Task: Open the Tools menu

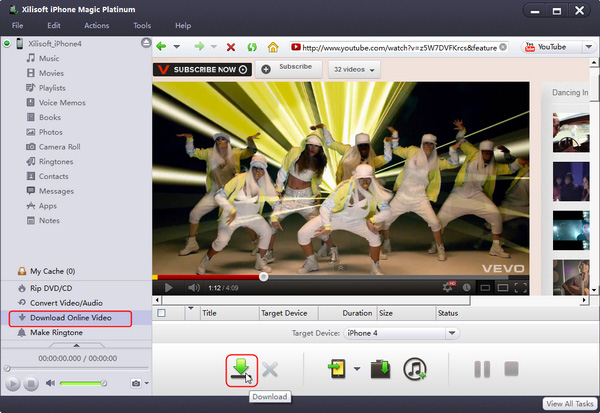Action: click(142, 26)
